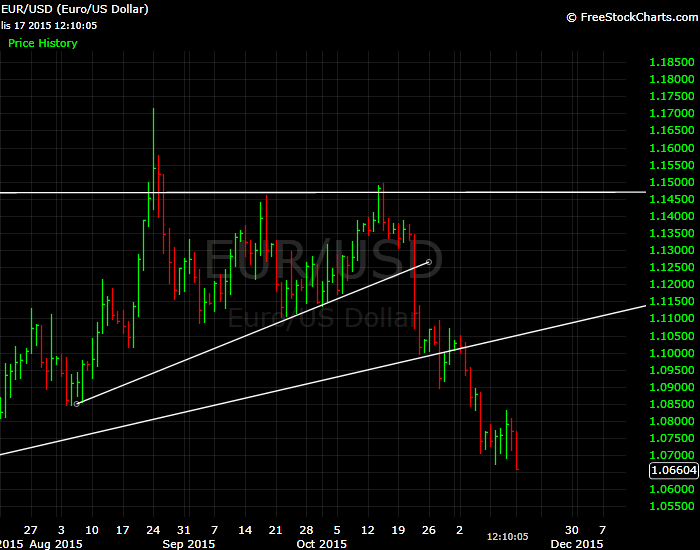The height and width of the screenshot is (550, 700).
Task: Open the FreeStockCharts.com copyright text
Action: click(633, 17)
